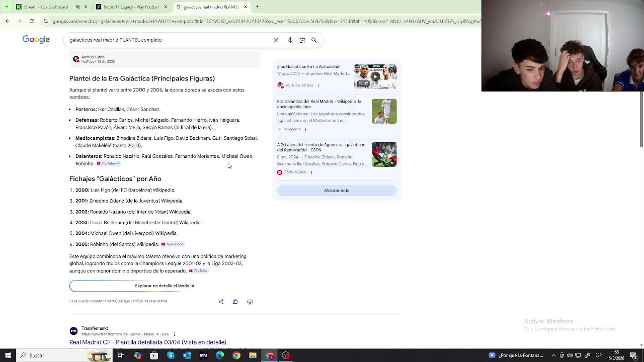Click the browser address bar URL
Screen dimensions: 644x362
click(267, 21)
